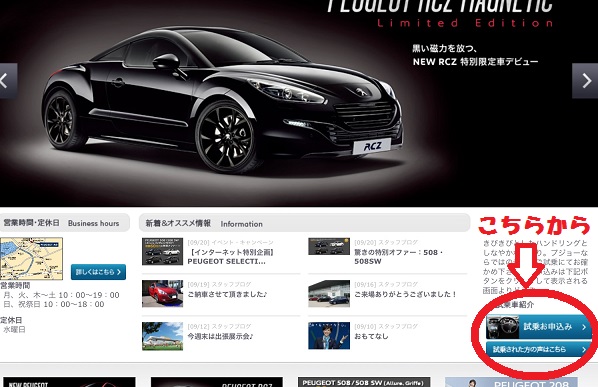Click the previous slide arrow on banner
This screenshot has height=387, width=598.
[x=8, y=81]
